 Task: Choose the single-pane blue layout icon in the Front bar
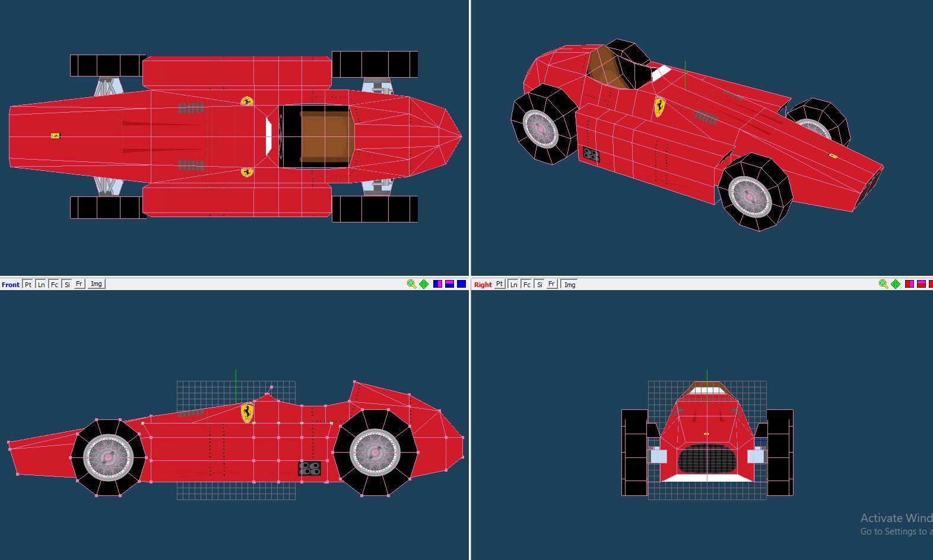click(461, 284)
